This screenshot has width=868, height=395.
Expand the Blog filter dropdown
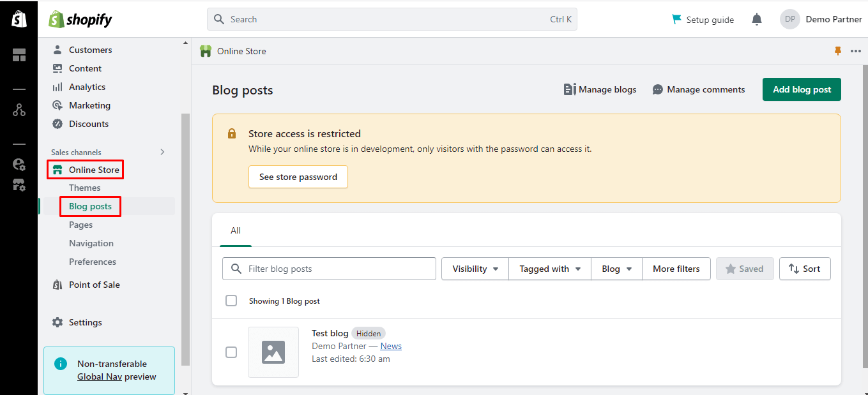tap(616, 269)
